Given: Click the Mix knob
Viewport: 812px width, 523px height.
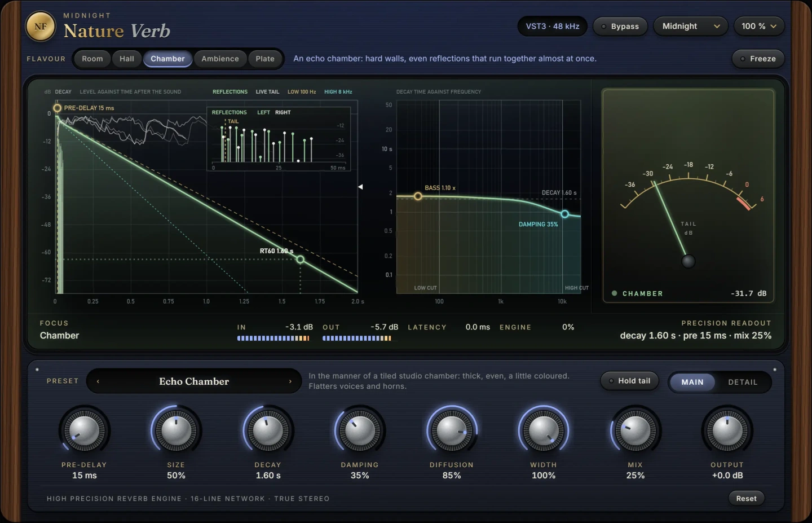Looking at the screenshot, I should 636,431.
